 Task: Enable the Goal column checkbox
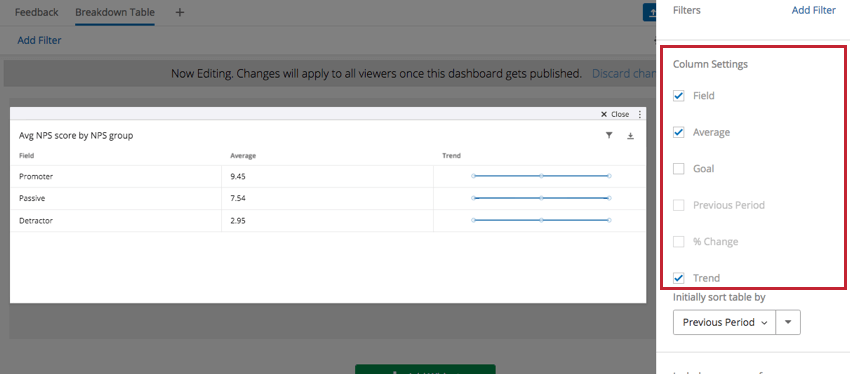coord(679,169)
